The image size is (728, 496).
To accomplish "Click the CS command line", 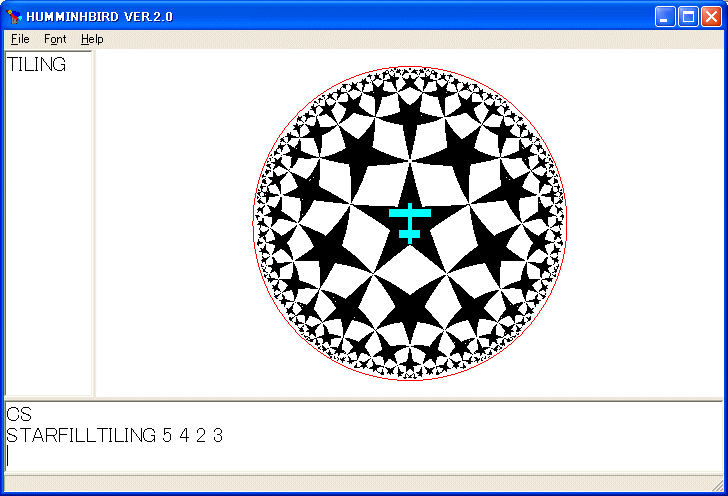I will click(x=19, y=414).
